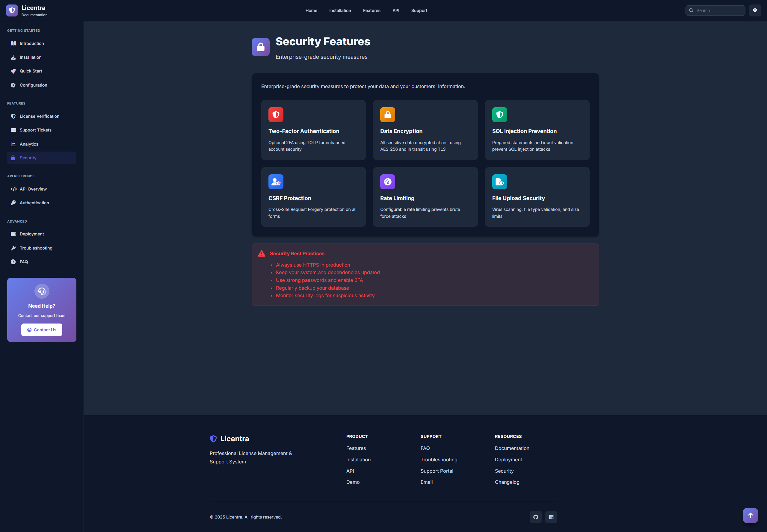Click the scroll-to-top arrow button
767x532 pixels.
coord(750,515)
